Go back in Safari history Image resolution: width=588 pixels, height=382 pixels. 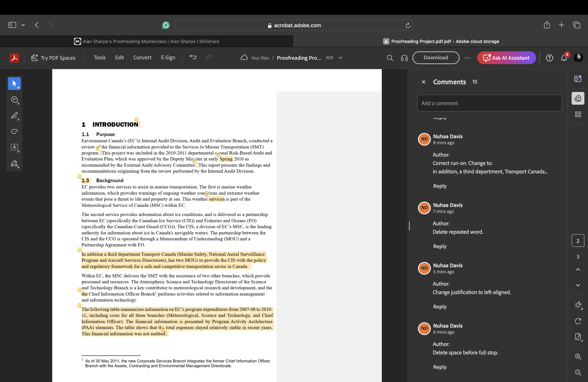click(37, 25)
